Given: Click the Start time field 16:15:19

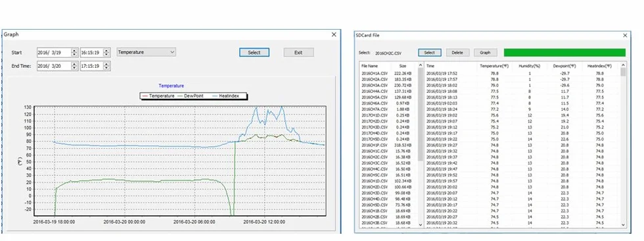Looking at the screenshot, I should point(92,53).
